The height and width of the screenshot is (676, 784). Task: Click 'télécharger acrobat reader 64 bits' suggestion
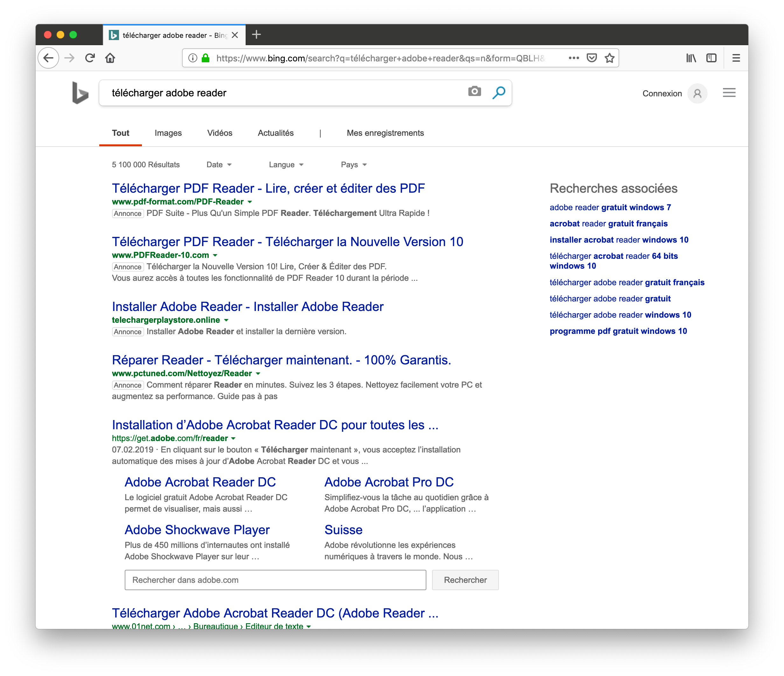[x=613, y=261]
